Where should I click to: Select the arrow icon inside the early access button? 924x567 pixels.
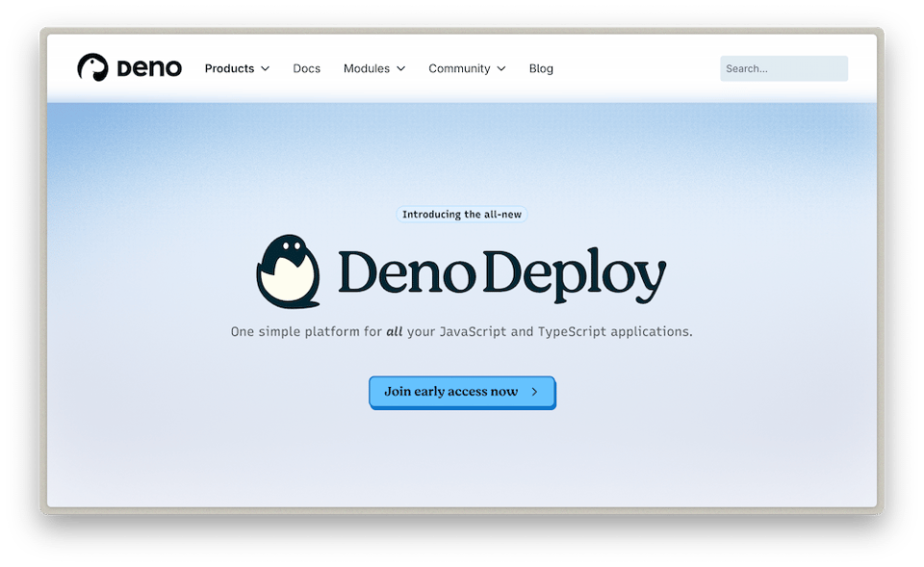pyautogui.click(x=533, y=393)
